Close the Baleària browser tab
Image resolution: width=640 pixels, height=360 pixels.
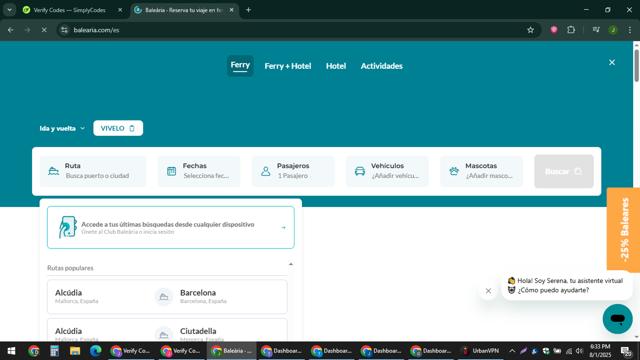(231, 10)
